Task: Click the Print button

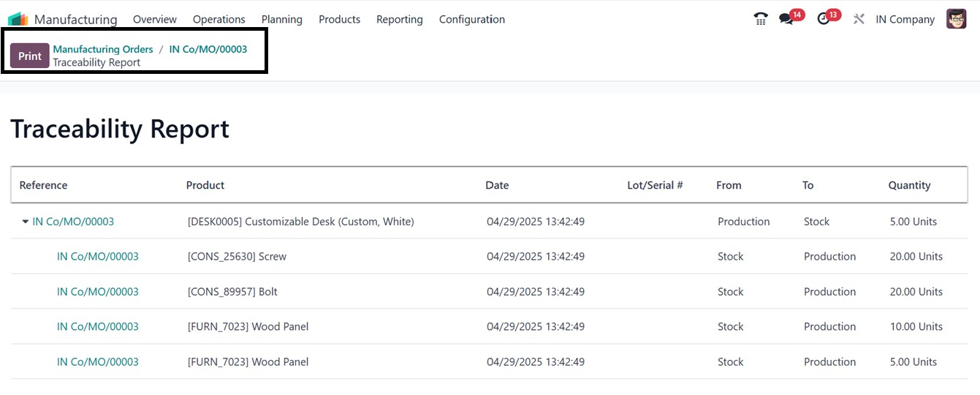Action: point(30,56)
